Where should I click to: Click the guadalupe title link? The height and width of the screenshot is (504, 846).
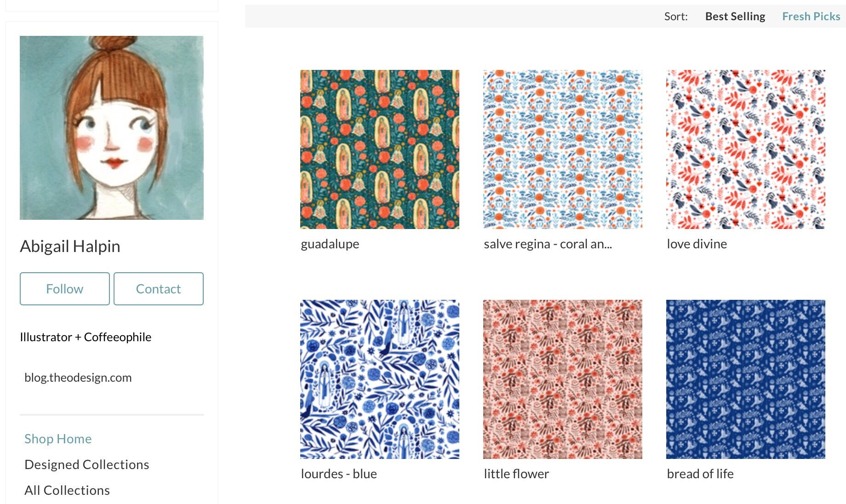(330, 244)
